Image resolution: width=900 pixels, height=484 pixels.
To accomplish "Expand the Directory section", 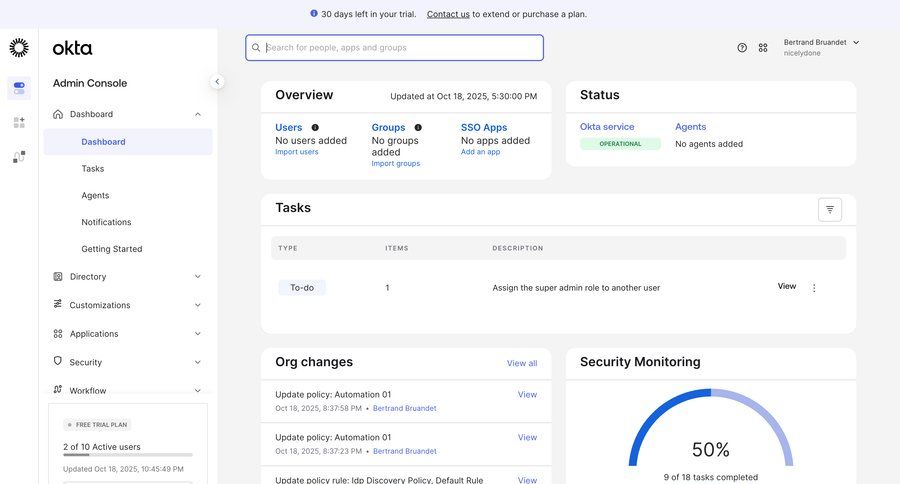I will (197, 277).
